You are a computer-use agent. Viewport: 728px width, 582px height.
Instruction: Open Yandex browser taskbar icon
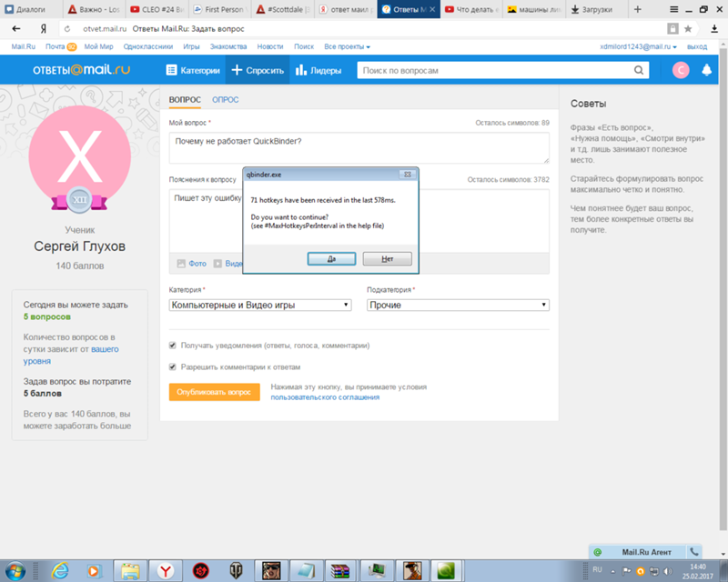point(166,570)
